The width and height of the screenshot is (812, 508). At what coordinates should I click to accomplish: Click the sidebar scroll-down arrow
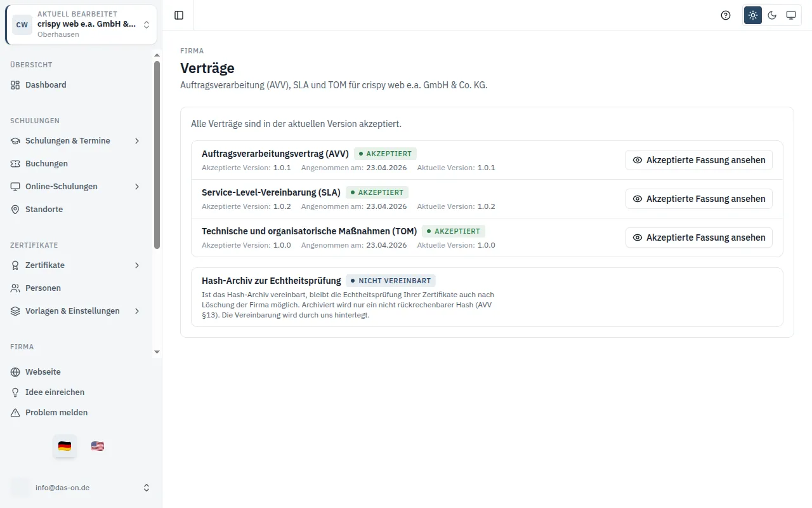[157, 352]
